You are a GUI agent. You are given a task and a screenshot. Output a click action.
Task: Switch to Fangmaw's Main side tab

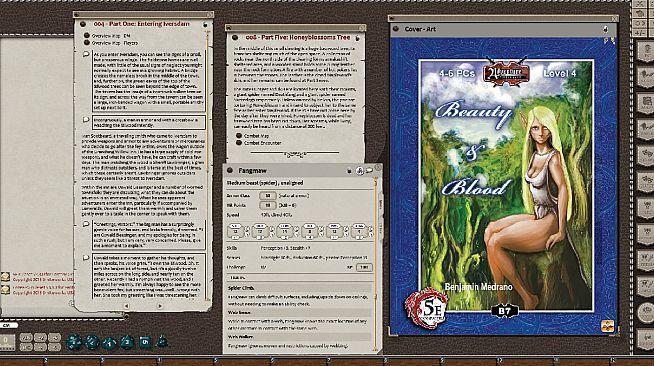[x=380, y=205]
